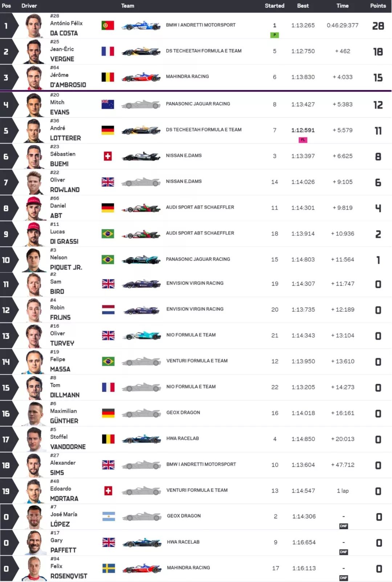Click the DNF badge in Rosenqvist's row
The image size is (392, 582).
[343, 578]
